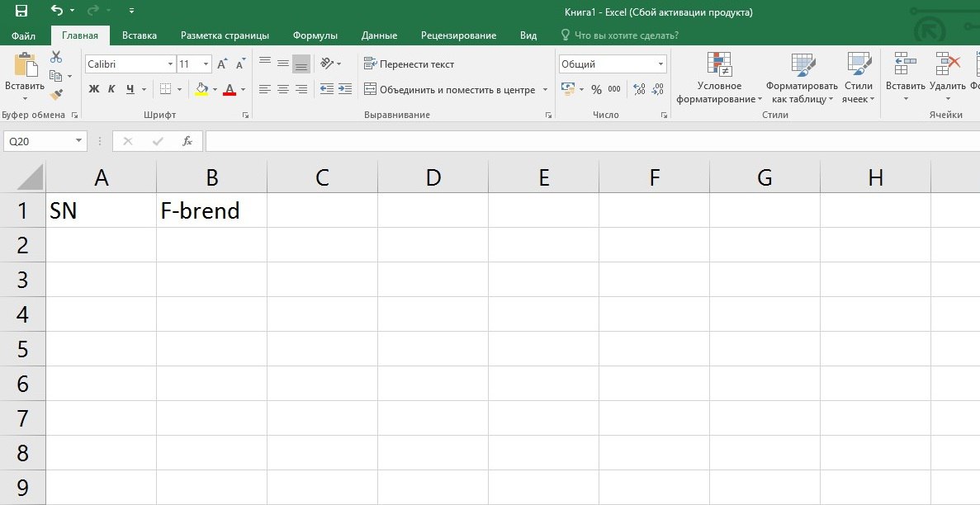Click the Что вы хотите сделать search box
Screen dimensions: 980x505
pos(627,35)
